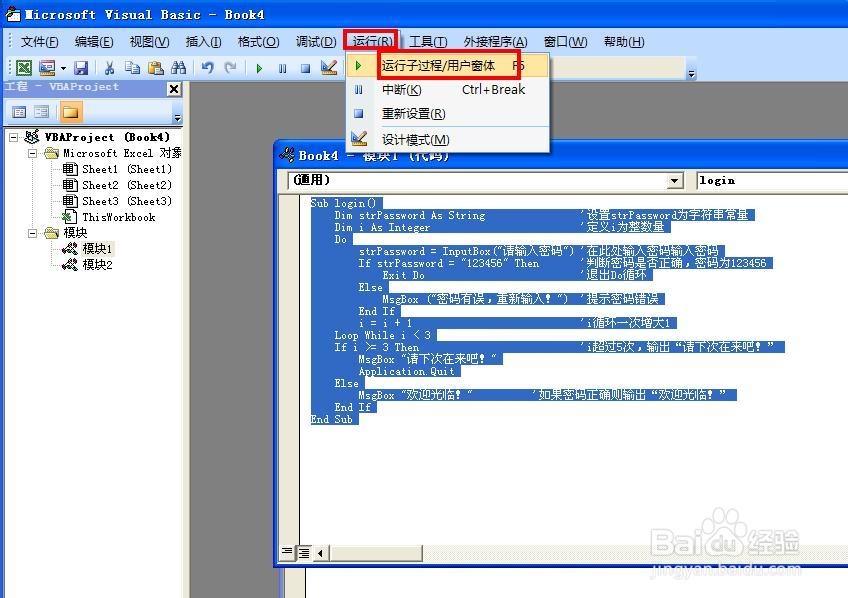Open the 外接程序(A) menu

click(x=495, y=42)
